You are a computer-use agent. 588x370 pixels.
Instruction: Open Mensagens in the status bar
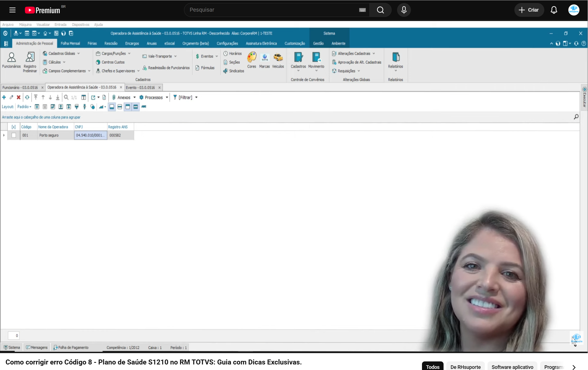(37, 348)
